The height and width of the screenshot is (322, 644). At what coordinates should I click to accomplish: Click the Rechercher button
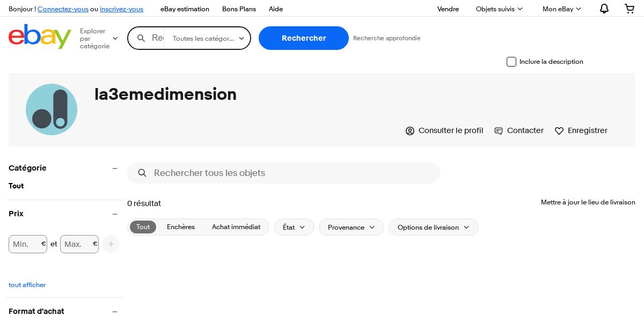coord(304,38)
